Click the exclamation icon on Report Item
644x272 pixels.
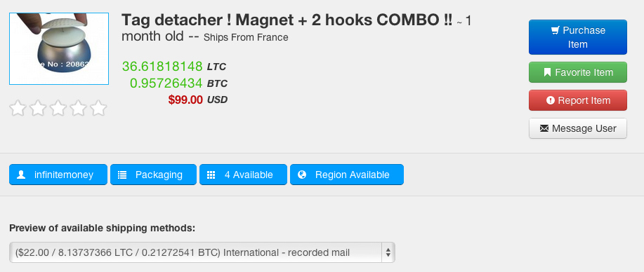[x=551, y=100]
